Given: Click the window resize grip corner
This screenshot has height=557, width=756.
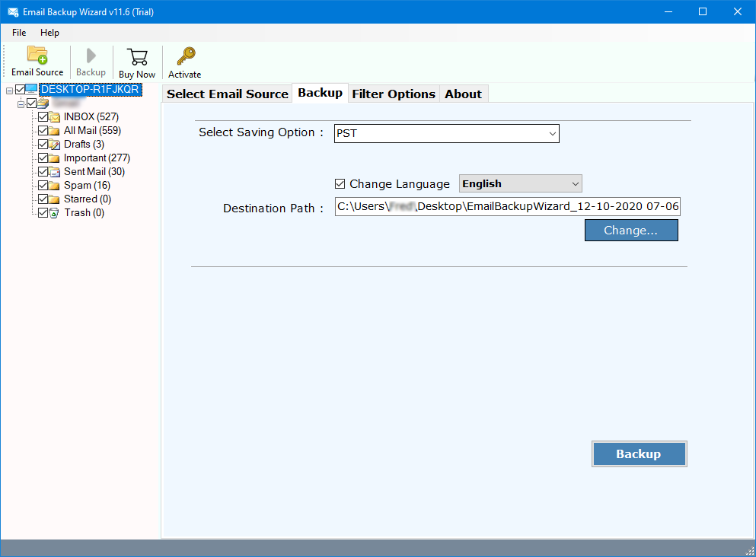Looking at the screenshot, I should pyautogui.click(x=750, y=551).
